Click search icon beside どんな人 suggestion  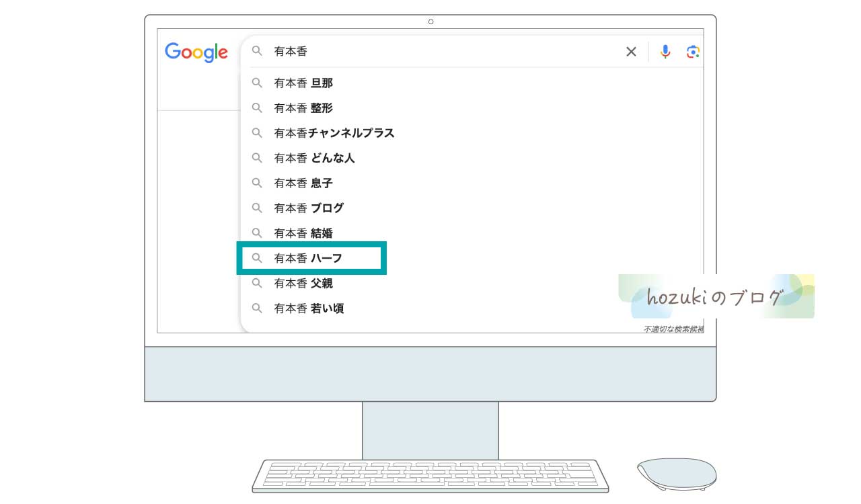click(x=257, y=158)
